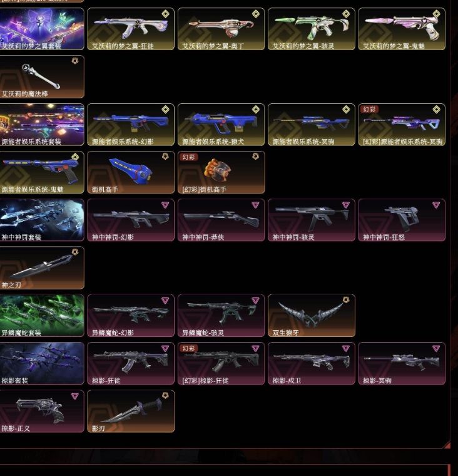Click the 幻彩 tag on [幻彩]掠影-狂徒

pyautogui.click(x=188, y=348)
